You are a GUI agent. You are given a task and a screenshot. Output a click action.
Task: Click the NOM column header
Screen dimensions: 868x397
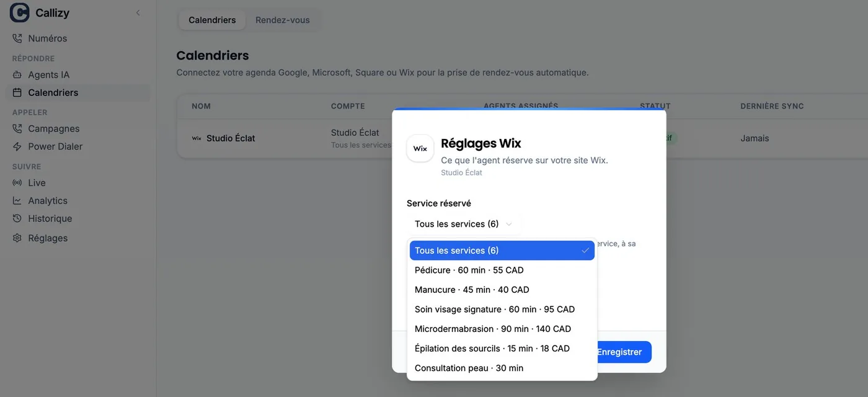(x=201, y=106)
